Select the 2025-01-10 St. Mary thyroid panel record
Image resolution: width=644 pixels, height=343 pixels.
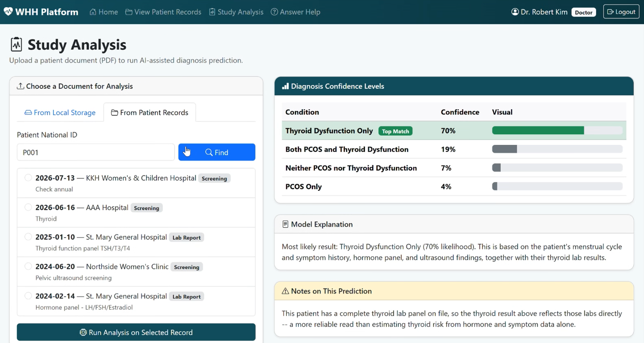28,237
